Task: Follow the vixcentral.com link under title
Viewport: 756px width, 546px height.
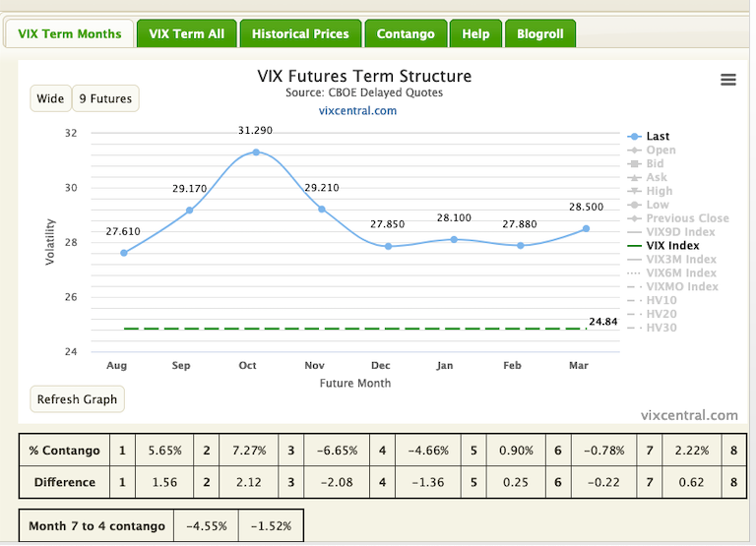Action: point(357,111)
